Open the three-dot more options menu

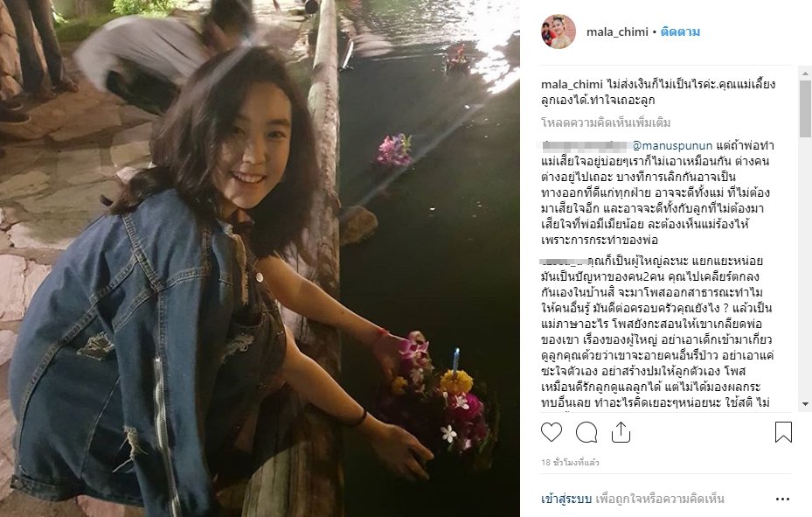pyautogui.click(x=782, y=500)
